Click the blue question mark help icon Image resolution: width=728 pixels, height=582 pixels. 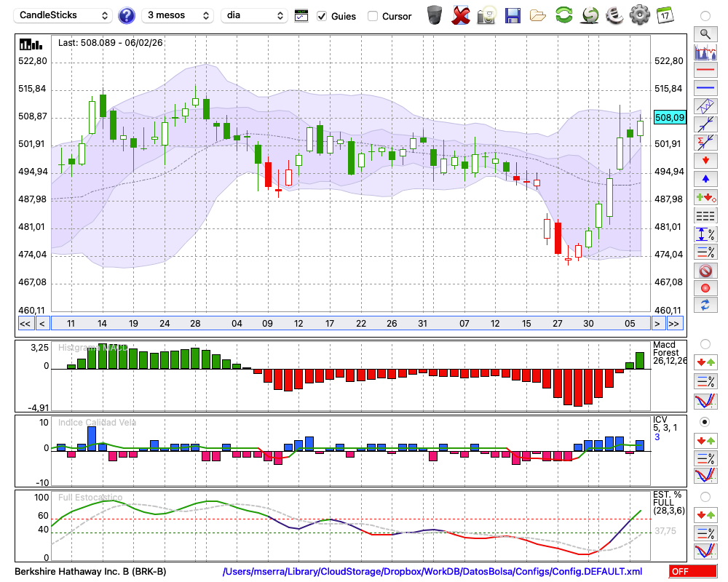tap(127, 15)
